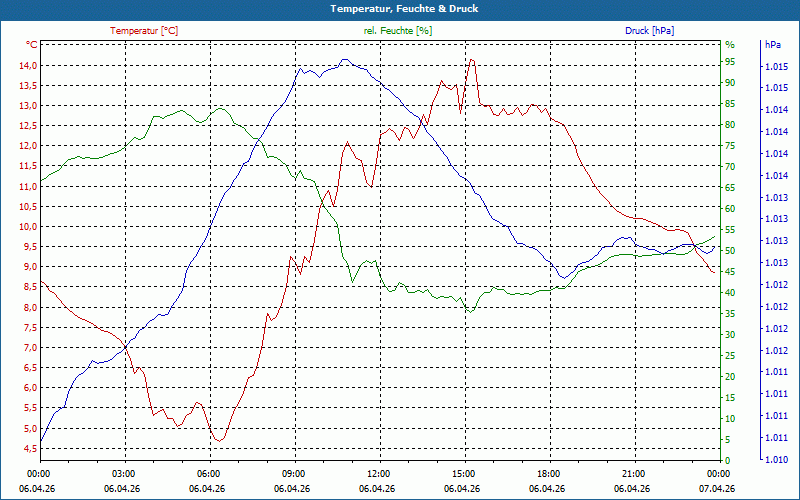This screenshot has height=500, width=800.
Task: Click the '35' humidity axis tick
Action: pyautogui.click(x=730, y=313)
